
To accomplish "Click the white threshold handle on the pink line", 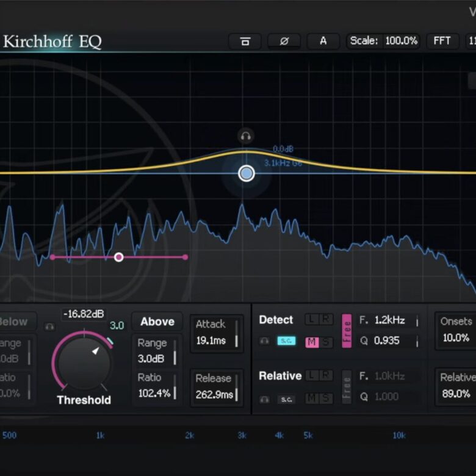I will (119, 257).
